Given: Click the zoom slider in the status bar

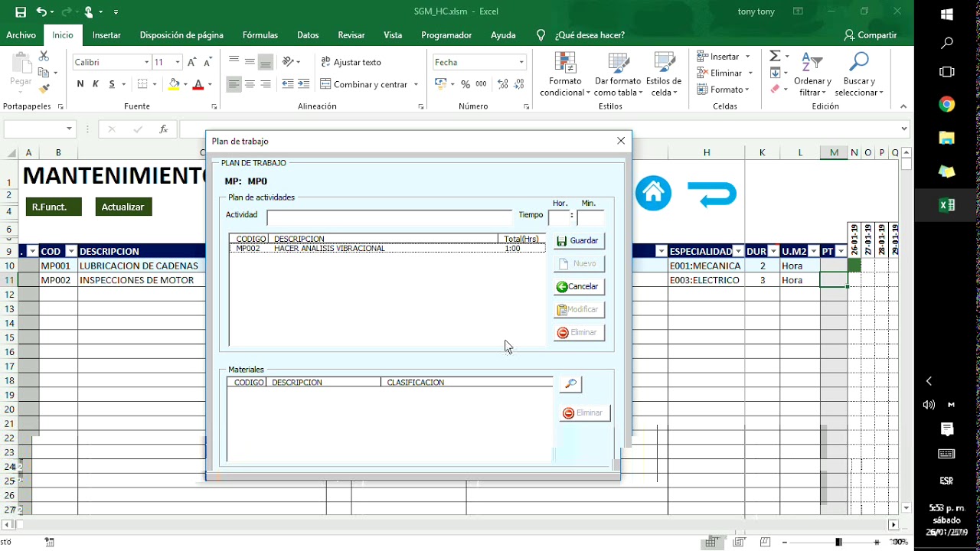Looking at the screenshot, I should click(838, 542).
